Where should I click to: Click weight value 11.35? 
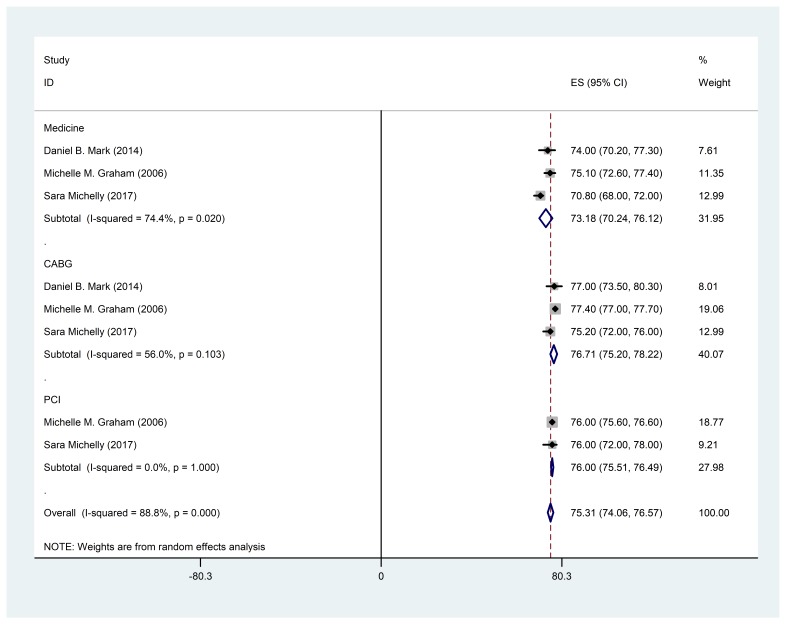click(711, 173)
